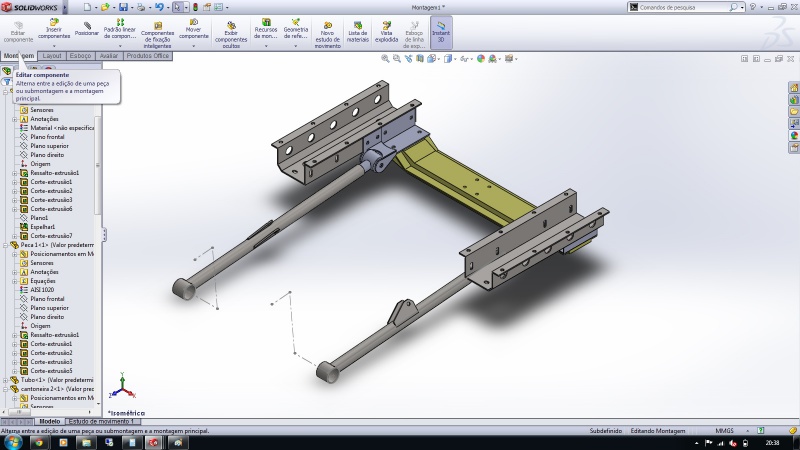The height and width of the screenshot is (450, 800).
Task: Open File Explorer task pane icon
Action: (794, 111)
